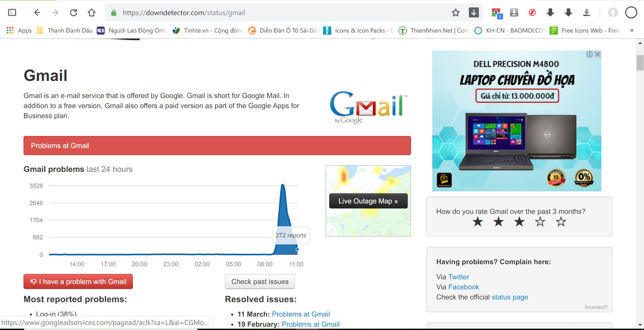Screen dimensions: 644x330
Task: Open the Người Lao Động Online bookmark
Action: click(x=132, y=31)
